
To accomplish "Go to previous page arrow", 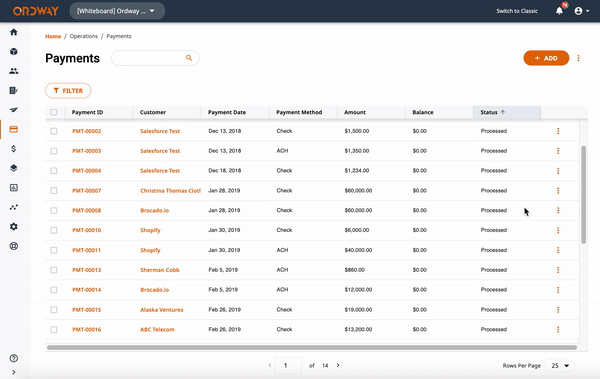I will click(270, 365).
